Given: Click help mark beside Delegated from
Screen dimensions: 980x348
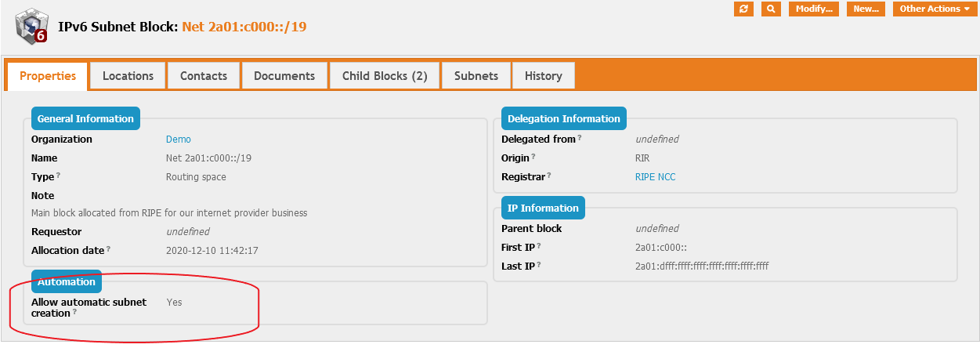Looking at the screenshot, I should [x=580, y=138].
